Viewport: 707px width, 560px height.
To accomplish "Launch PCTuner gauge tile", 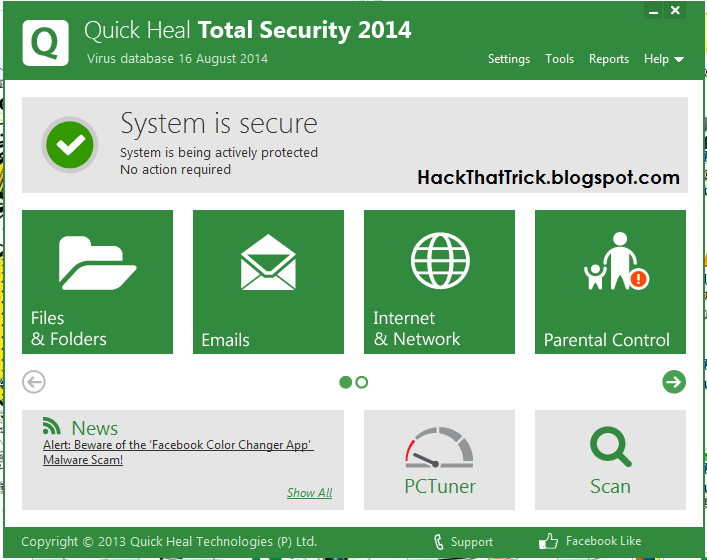I will point(439,460).
